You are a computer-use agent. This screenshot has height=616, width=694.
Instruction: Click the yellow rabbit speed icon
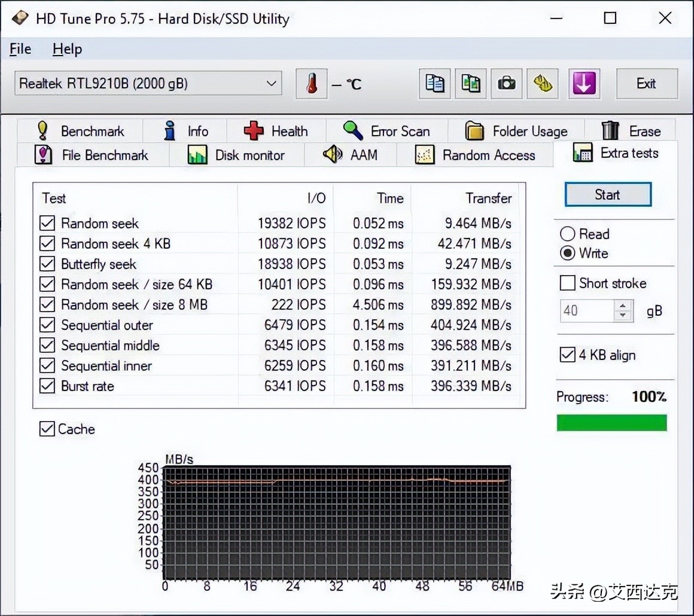542,84
